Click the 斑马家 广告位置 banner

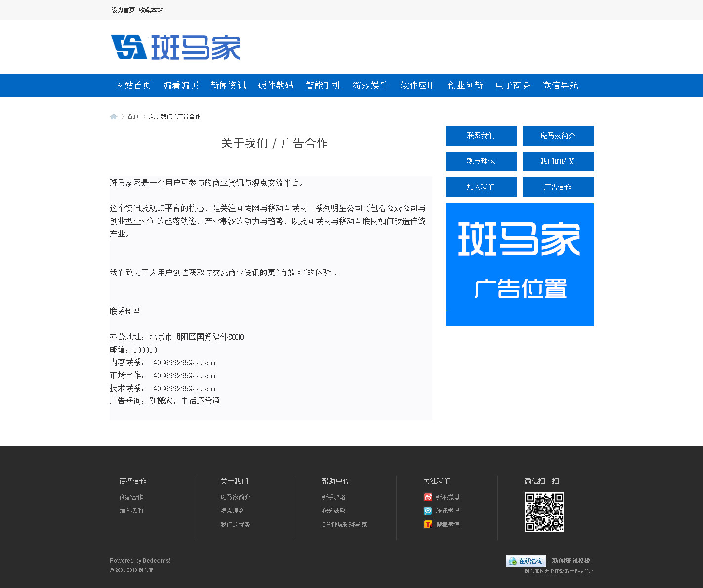519,265
